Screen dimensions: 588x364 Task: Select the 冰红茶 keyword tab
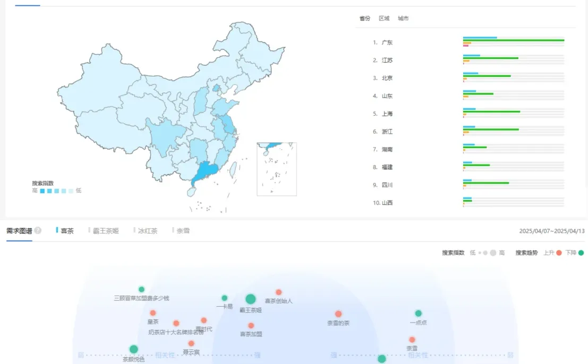pos(146,231)
